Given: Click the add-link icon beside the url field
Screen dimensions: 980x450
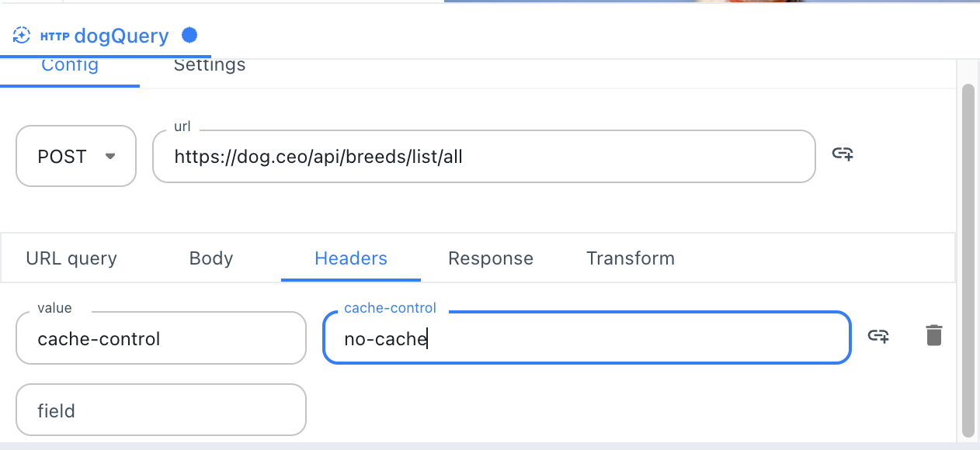Looking at the screenshot, I should tap(843, 154).
